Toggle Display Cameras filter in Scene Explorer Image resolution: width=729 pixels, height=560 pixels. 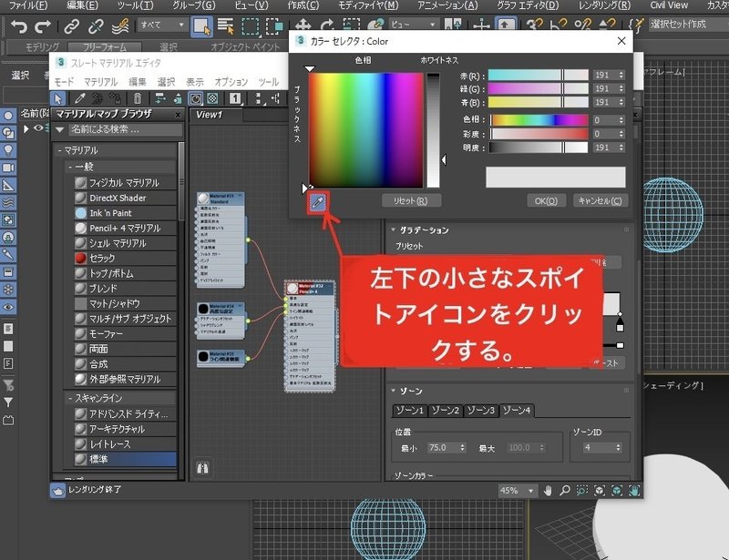point(8,168)
